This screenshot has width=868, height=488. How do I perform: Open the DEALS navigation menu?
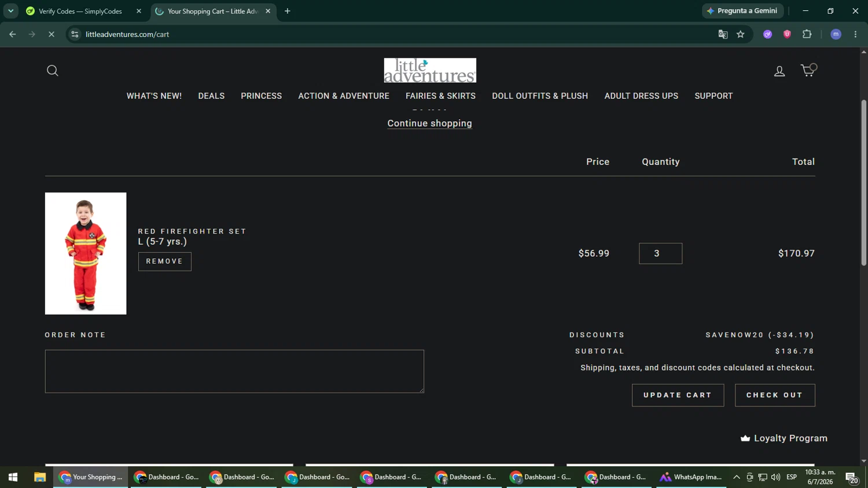[x=211, y=96]
